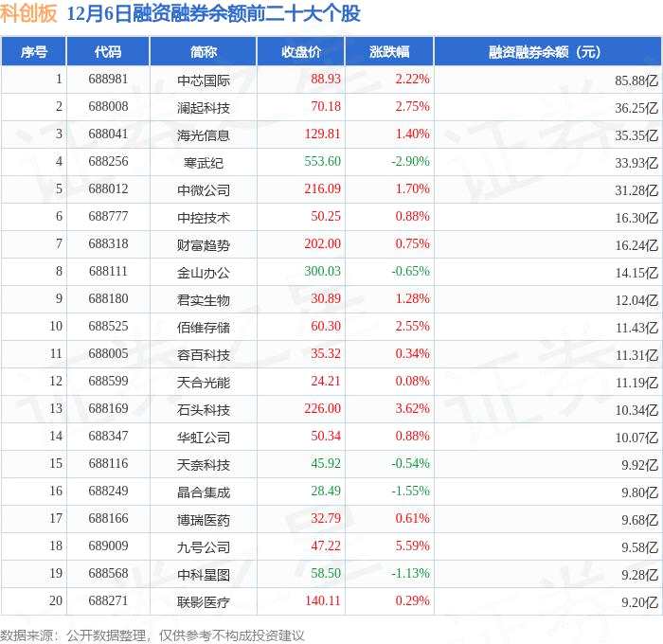Select stock code 688008

tap(108, 107)
